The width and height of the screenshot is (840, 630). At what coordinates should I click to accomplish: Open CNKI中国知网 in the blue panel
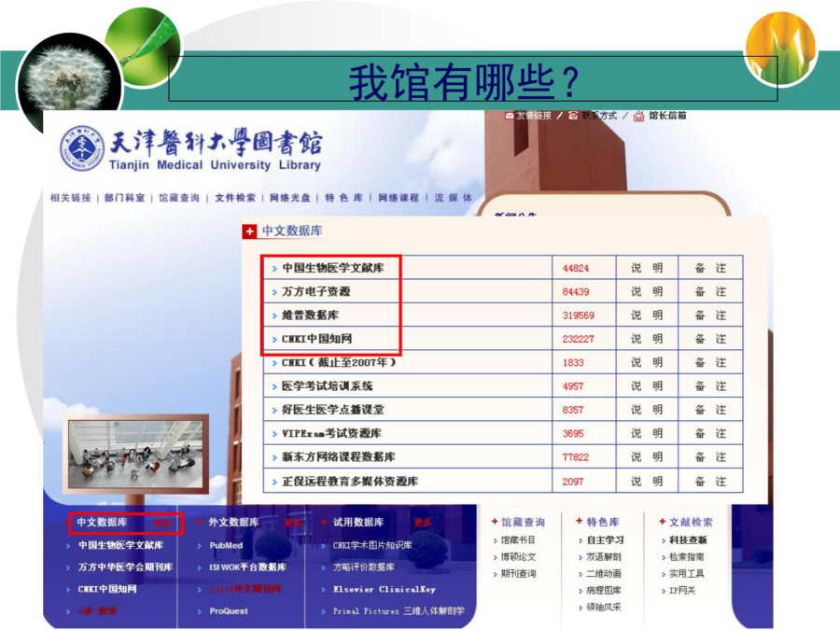point(107,589)
